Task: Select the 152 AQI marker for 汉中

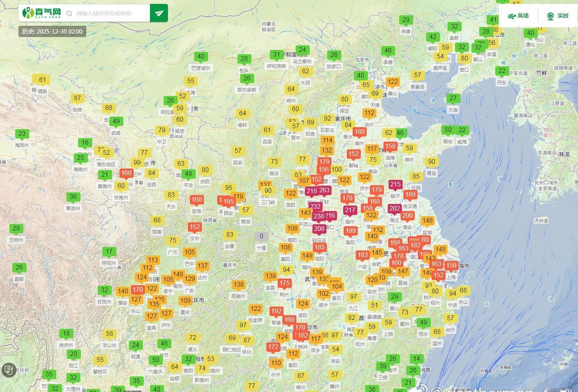Action: click(195, 227)
